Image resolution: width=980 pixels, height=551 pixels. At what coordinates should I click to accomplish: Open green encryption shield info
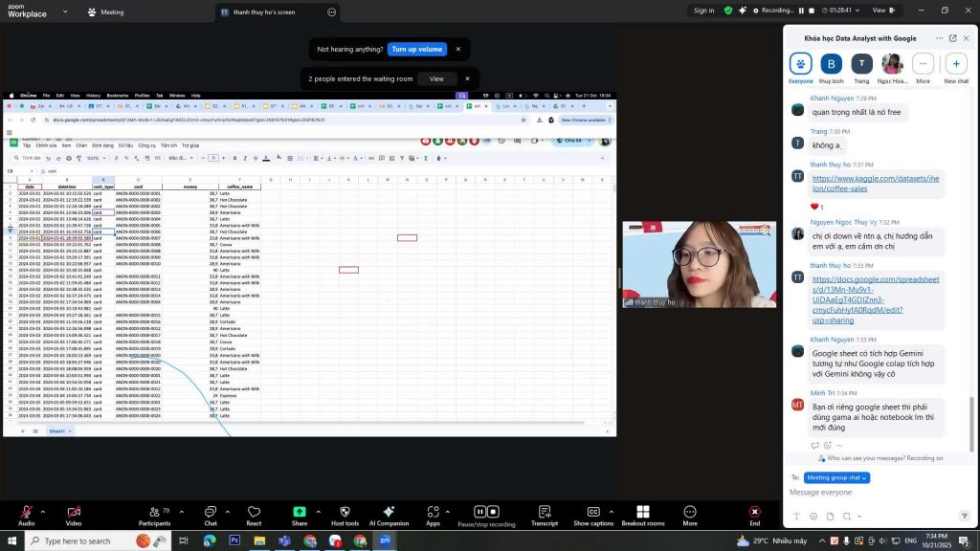pos(728,11)
